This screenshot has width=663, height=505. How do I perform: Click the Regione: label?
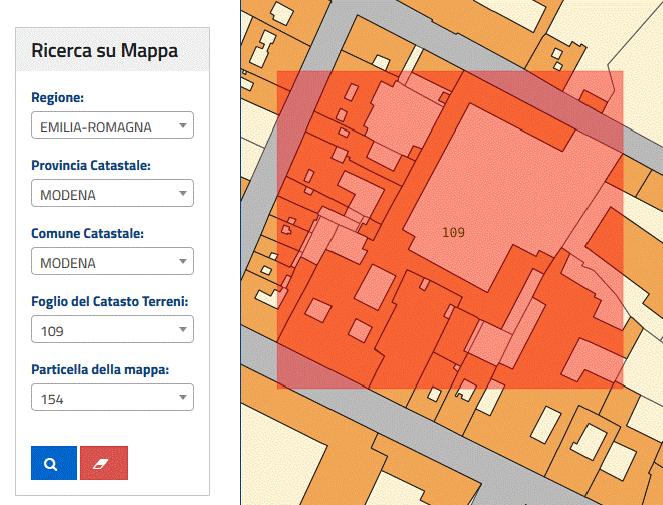pos(58,98)
